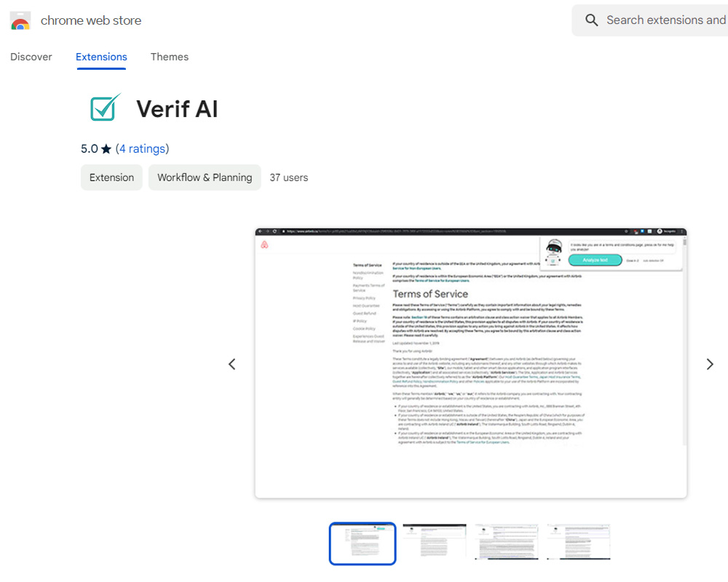Focus the Search extensions input field
The height and width of the screenshot is (582, 728).
tap(662, 20)
